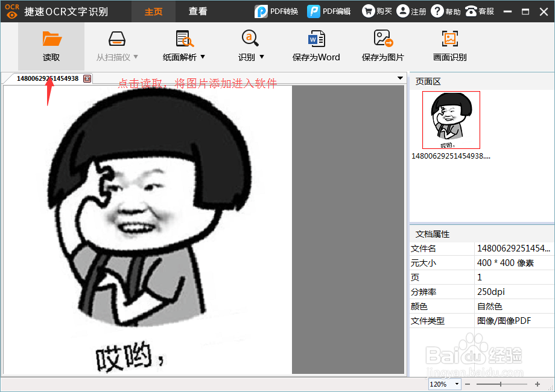Contact 客服 customer service
This screenshot has width=555, height=392.
[x=480, y=11]
